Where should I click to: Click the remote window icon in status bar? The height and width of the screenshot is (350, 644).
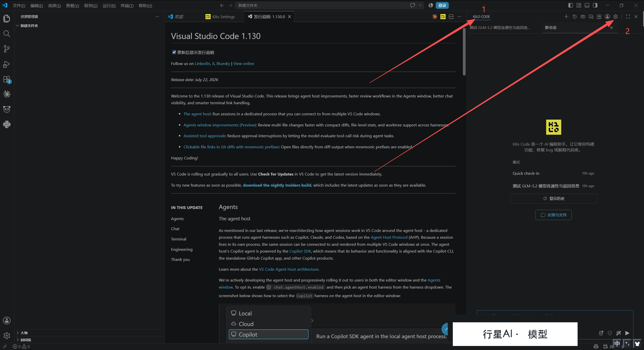click(x=5, y=346)
